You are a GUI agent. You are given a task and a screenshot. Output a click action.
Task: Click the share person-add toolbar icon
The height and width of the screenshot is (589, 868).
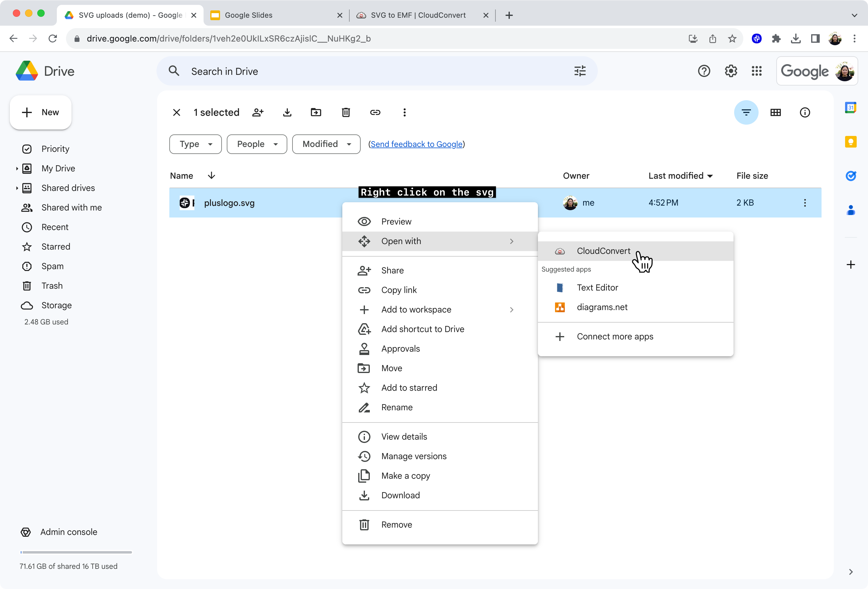[x=258, y=112]
